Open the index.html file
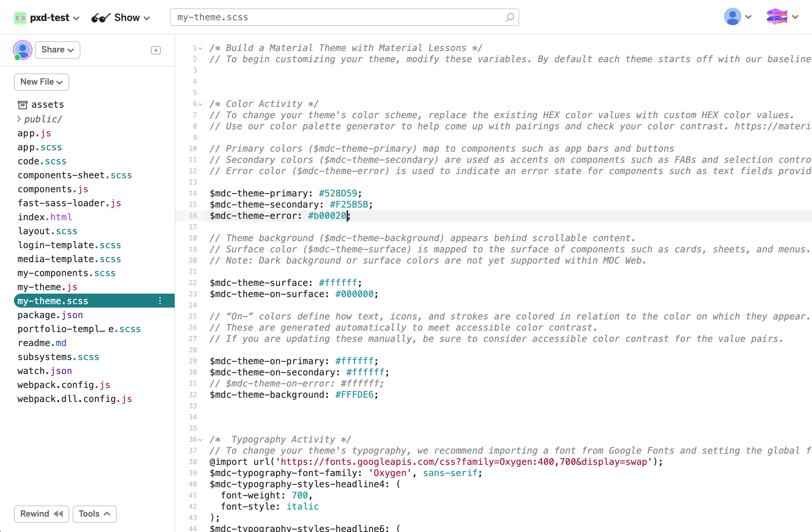 (45, 217)
